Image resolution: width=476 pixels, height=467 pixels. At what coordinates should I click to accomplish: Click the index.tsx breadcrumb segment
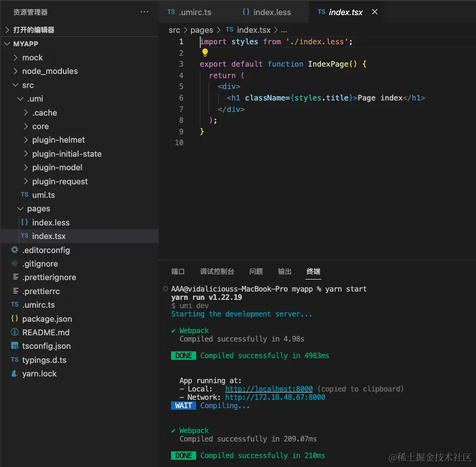[x=253, y=30]
